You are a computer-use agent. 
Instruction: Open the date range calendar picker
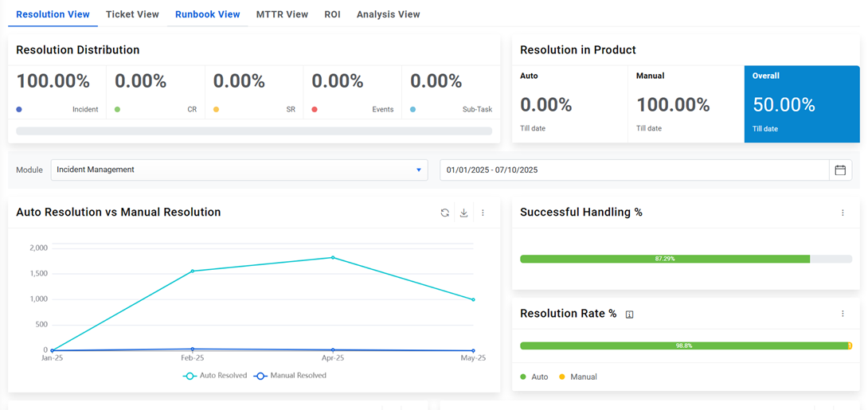click(840, 170)
